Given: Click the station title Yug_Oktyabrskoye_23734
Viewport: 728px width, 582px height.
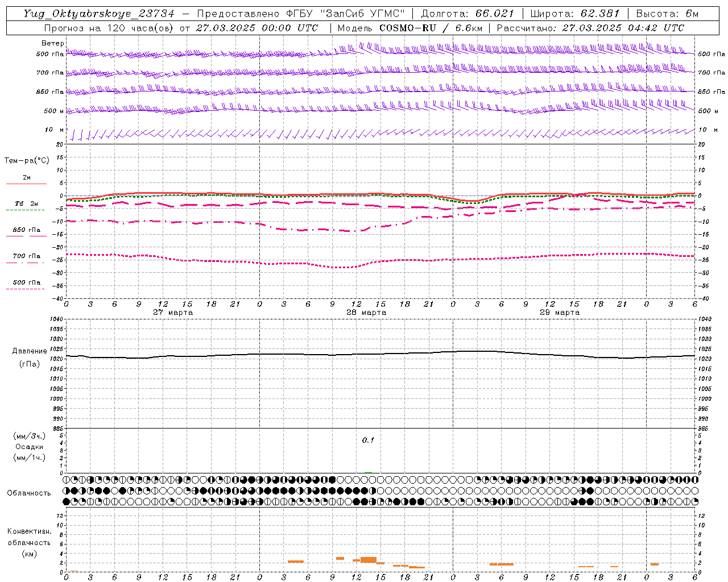Looking at the screenshot, I should pyautogui.click(x=99, y=14).
